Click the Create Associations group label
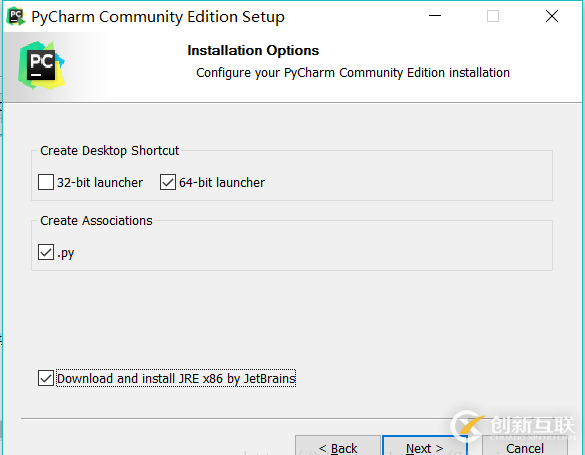 (96, 220)
